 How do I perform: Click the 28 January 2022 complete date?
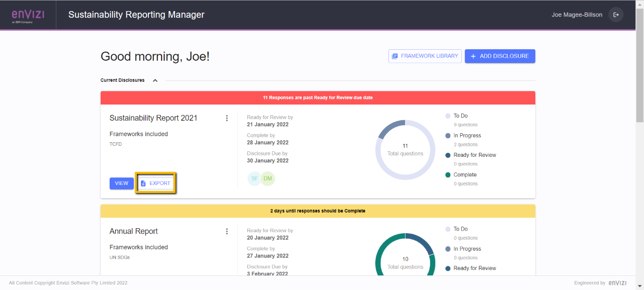click(268, 143)
